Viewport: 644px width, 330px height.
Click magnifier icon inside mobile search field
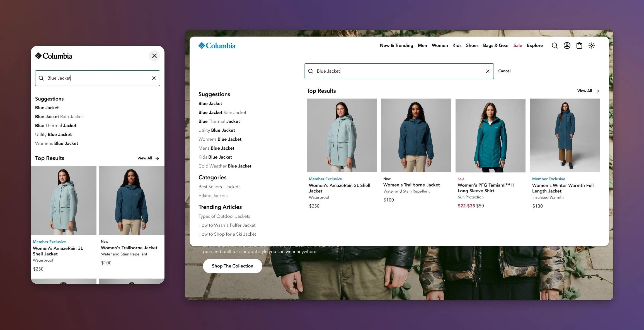[x=41, y=78]
